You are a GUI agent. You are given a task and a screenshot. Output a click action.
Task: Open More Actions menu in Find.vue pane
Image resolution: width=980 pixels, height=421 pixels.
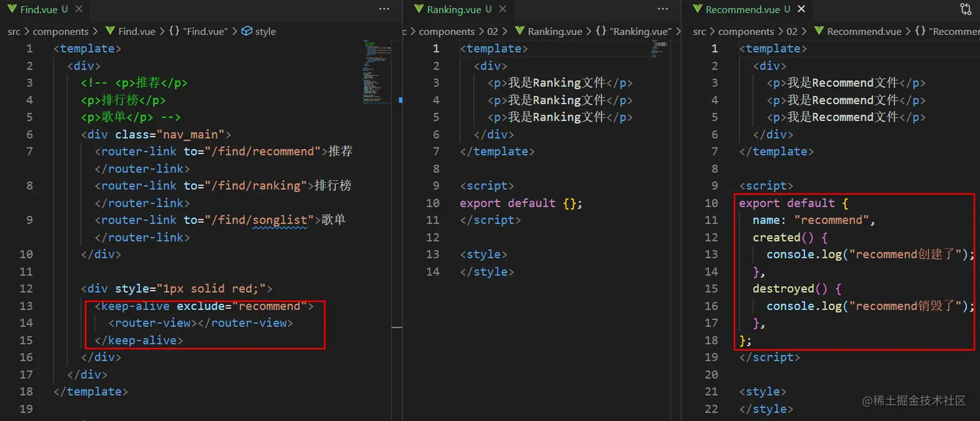[384, 9]
